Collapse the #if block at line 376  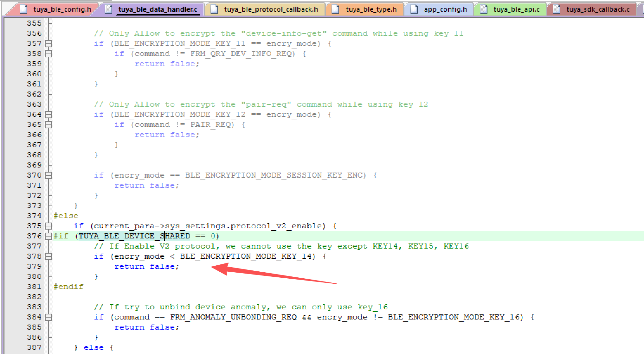click(x=48, y=236)
